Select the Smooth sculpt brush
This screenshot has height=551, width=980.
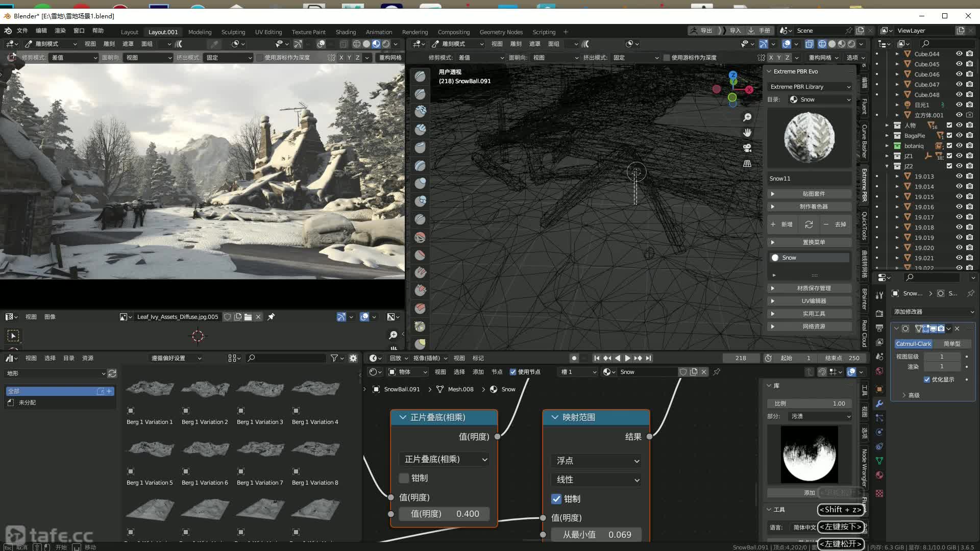pyautogui.click(x=420, y=237)
